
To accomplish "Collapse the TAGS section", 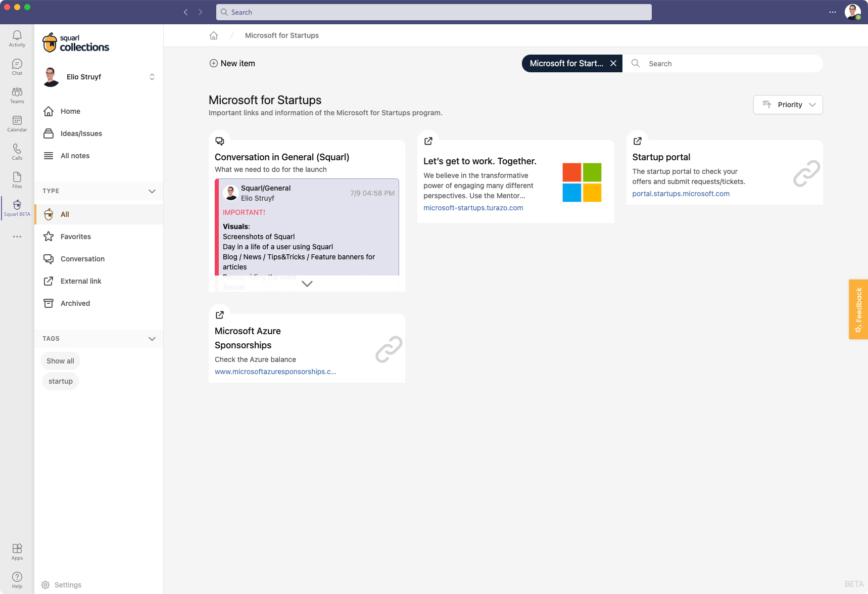I will click(x=152, y=339).
